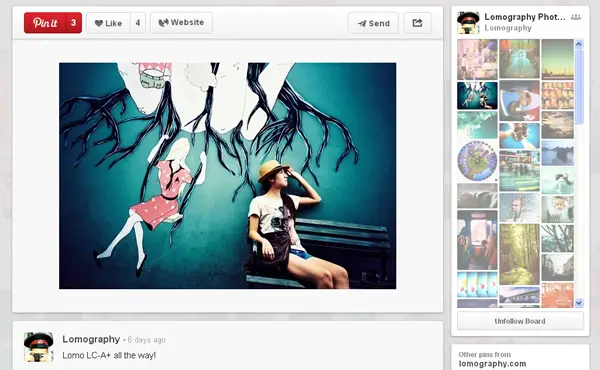This screenshot has width=600, height=370.
Task: Open Lomography profile name under board title
Action: (x=508, y=28)
